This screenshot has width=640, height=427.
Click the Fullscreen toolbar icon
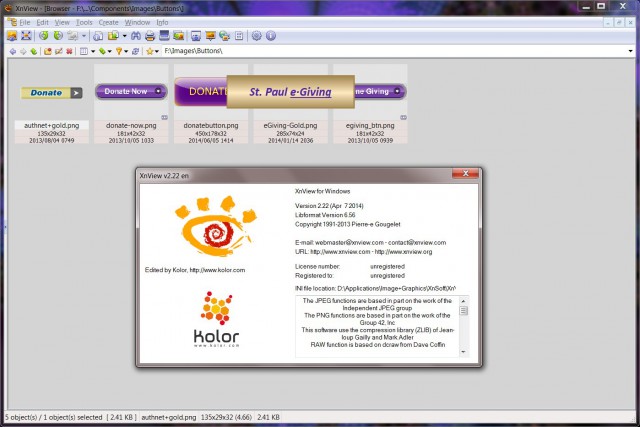(26, 36)
